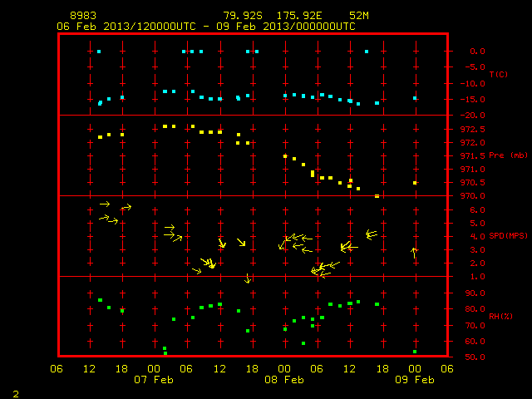This screenshot has height=399, width=532.
Task: Click the green humidity point at 09 Feb 00
Action: click(x=415, y=352)
